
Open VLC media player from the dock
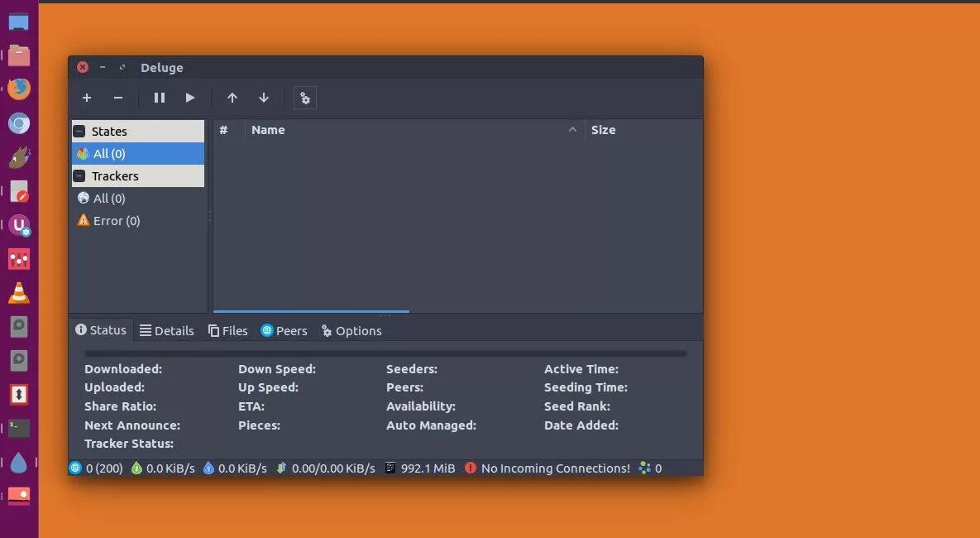tap(19, 293)
